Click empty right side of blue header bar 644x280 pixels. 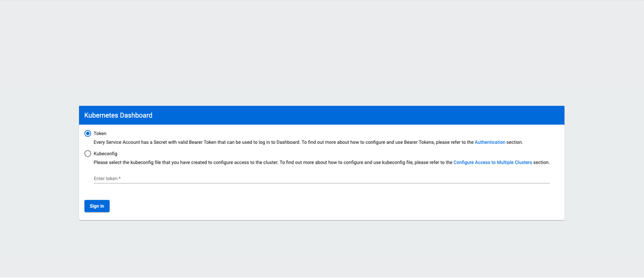(x=434, y=115)
